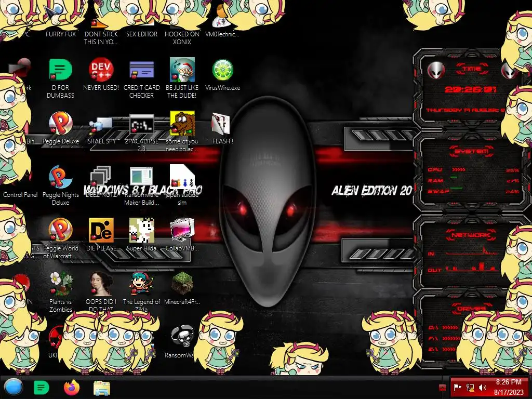Select the 2PACALYPSE 2.3 console icon
532x399 pixels.
pyautogui.click(x=141, y=124)
